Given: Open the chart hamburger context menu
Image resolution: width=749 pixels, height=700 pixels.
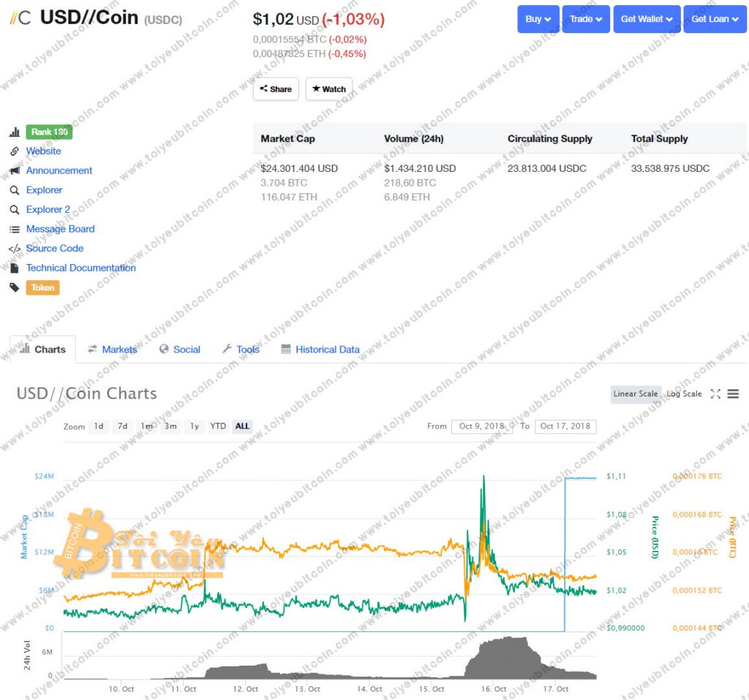Looking at the screenshot, I should click(x=733, y=394).
